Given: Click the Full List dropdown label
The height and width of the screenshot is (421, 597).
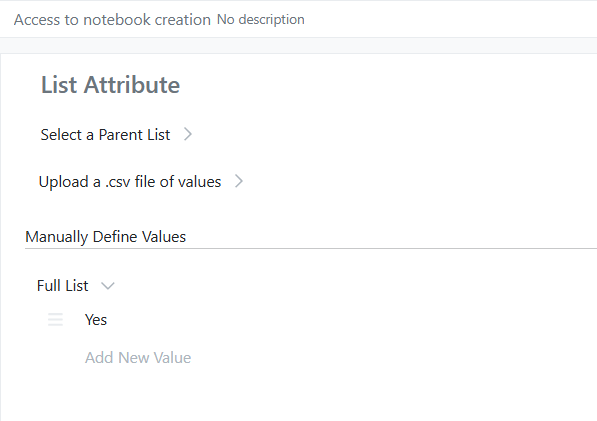Looking at the screenshot, I should 62,286.
